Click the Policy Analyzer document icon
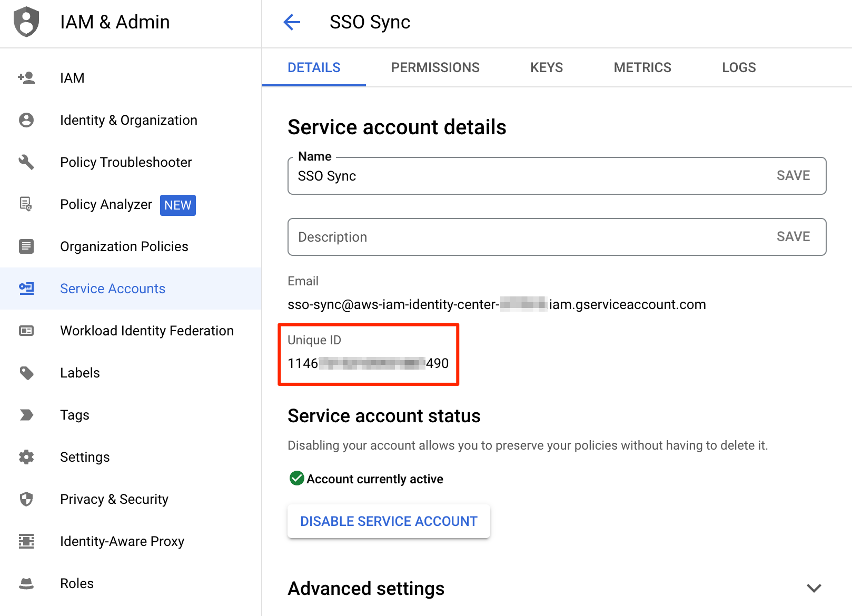The height and width of the screenshot is (616, 852). pos(26,204)
